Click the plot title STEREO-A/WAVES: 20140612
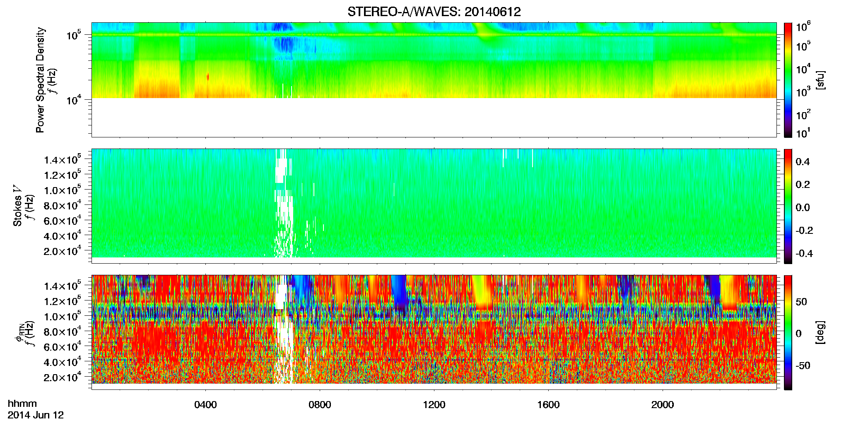Viewport: 868px width, 447px height. click(x=434, y=12)
